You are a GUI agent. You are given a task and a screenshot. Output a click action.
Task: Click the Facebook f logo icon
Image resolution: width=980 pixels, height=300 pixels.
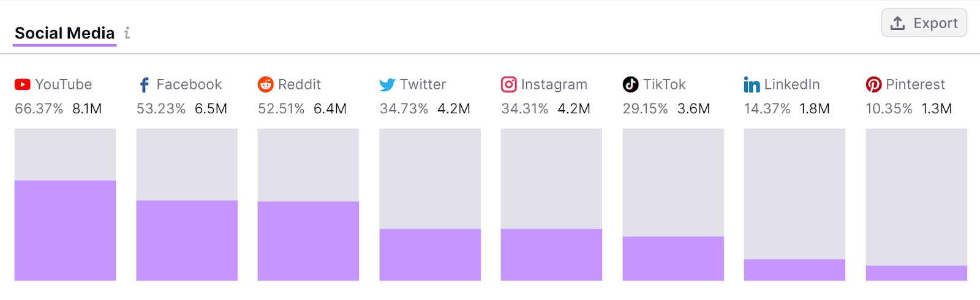[x=144, y=84]
